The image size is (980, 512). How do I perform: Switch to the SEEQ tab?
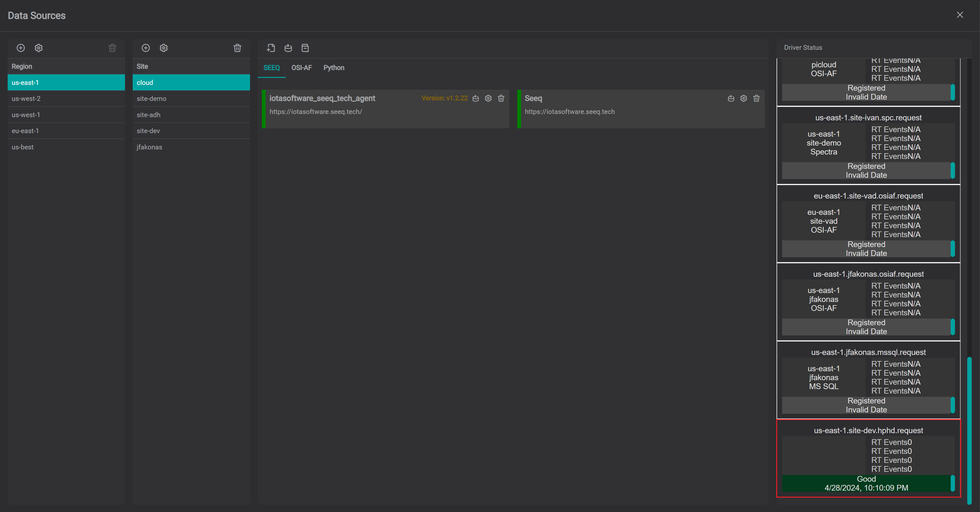coord(272,68)
